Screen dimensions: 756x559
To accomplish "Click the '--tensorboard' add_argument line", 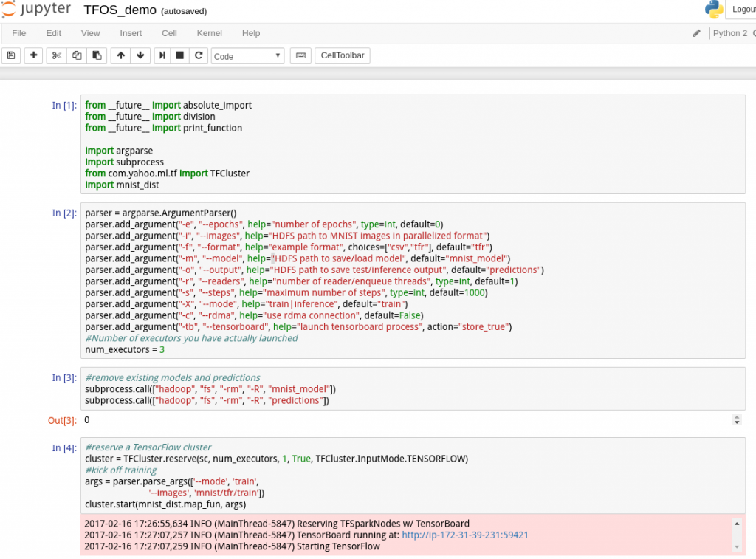I will coord(298,326).
